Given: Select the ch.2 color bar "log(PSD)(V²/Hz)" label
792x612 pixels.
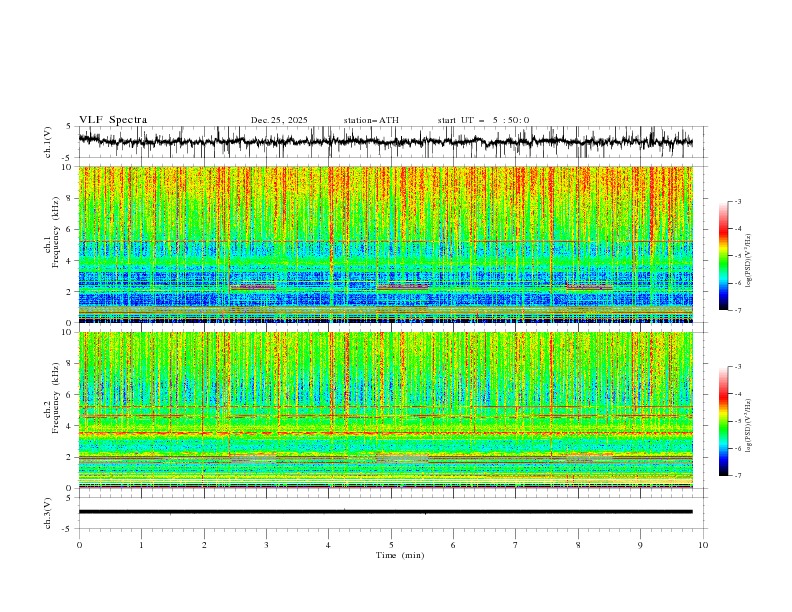Looking at the screenshot, I should click(748, 426).
